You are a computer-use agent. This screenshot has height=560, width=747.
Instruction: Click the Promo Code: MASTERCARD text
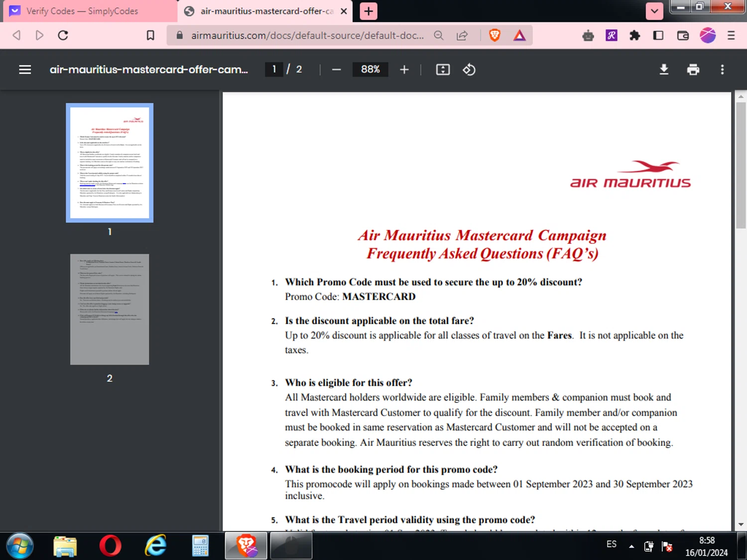350,297
